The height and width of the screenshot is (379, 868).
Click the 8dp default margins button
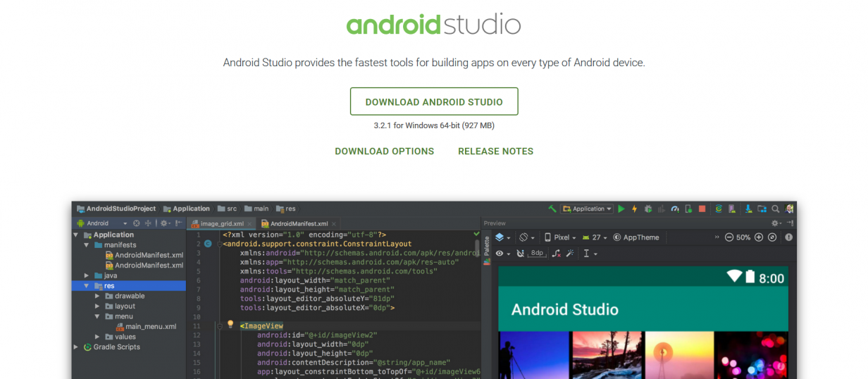(x=537, y=254)
